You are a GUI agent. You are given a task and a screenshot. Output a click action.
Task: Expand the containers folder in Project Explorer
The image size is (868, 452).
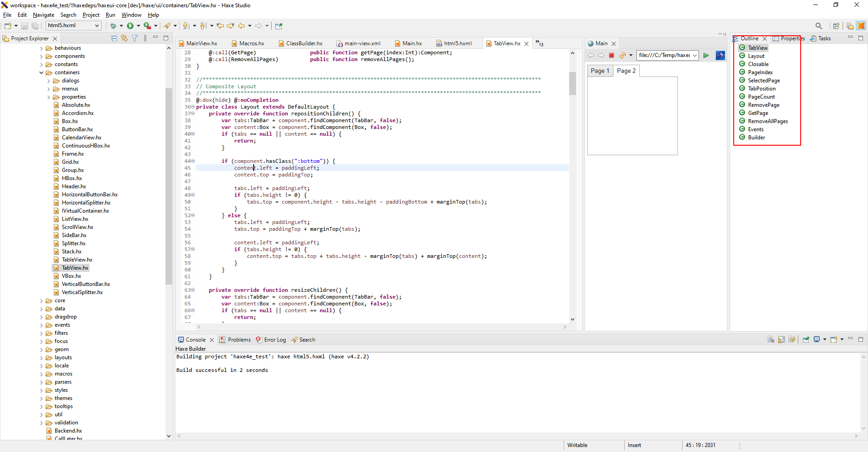click(41, 72)
